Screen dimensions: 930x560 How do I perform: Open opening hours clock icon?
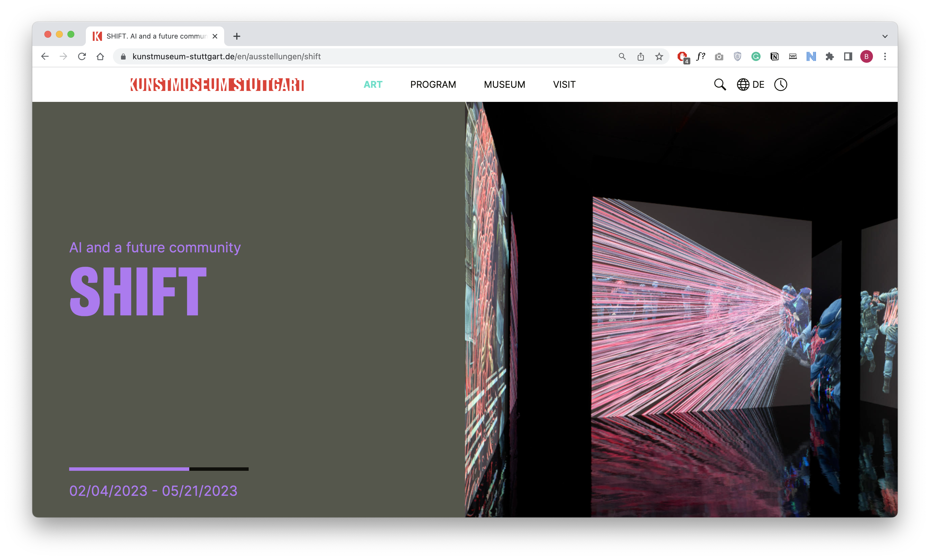click(780, 85)
